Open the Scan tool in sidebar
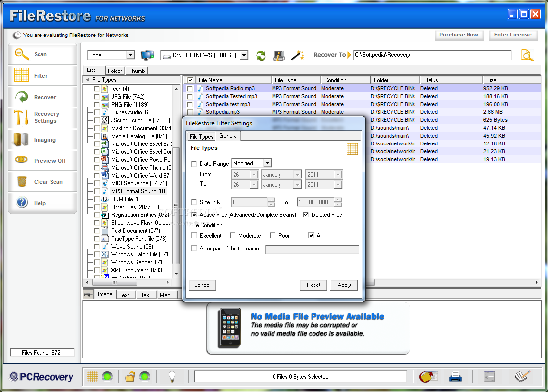Image resolution: width=548 pixels, height=392 pixels. (x=42, y=54)
